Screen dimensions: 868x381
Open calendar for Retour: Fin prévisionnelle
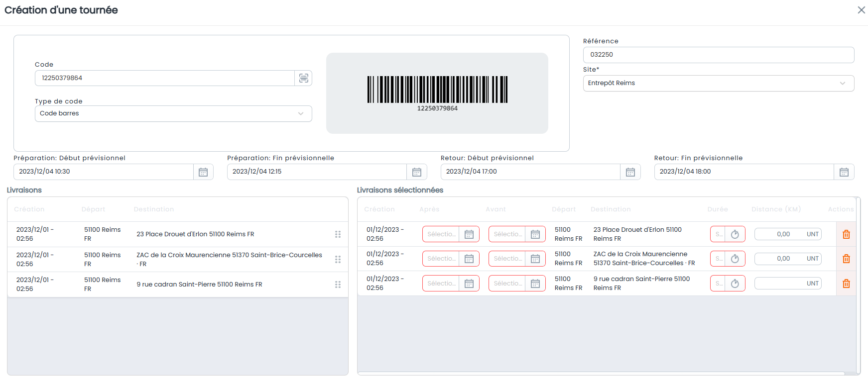coord(844,172)
